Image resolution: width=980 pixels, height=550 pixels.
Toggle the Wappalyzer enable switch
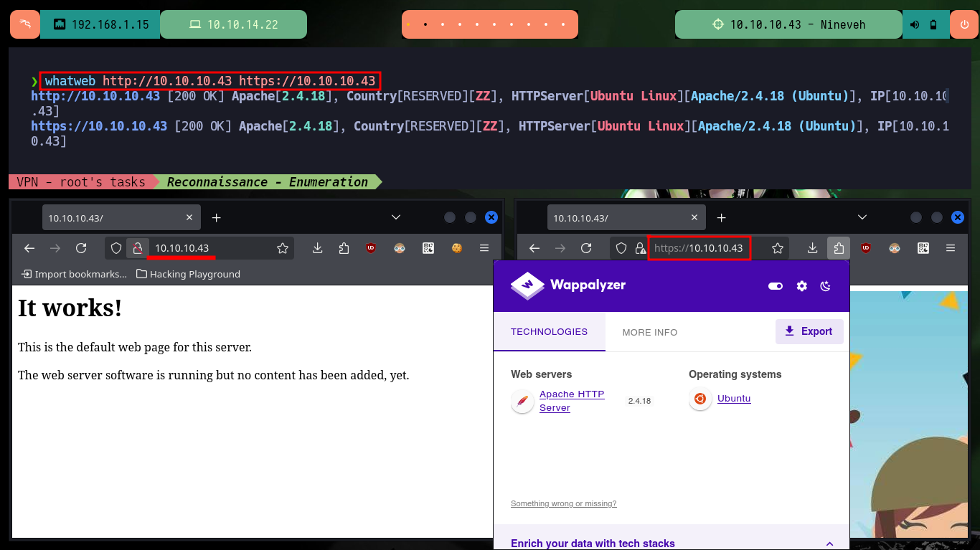coord(776,286)
